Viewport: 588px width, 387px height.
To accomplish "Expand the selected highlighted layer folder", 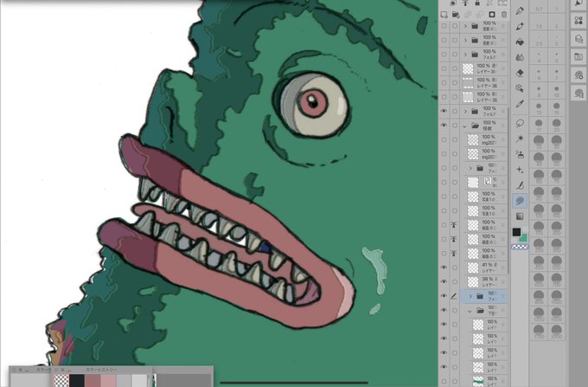I will click(470, 296).
